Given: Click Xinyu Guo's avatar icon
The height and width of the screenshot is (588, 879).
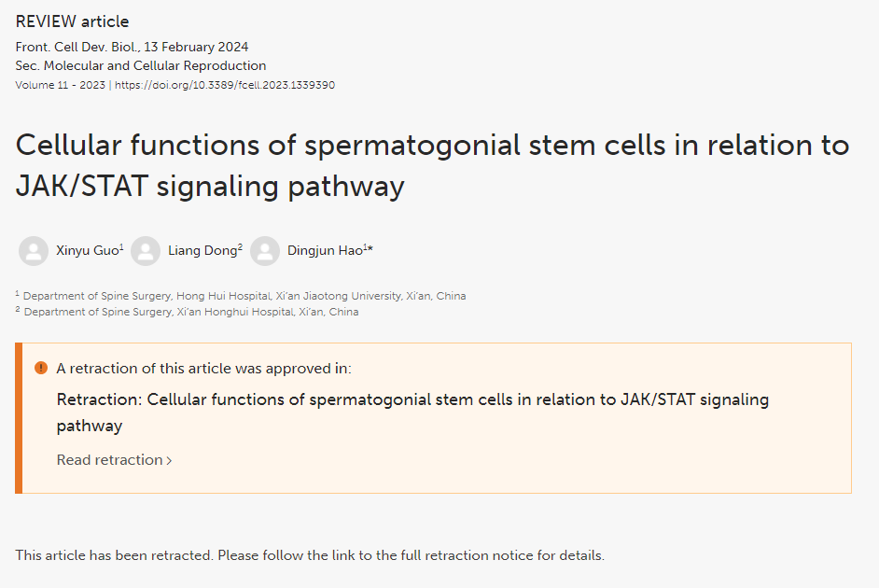Looking at the screenshot, I should point(34,250).
